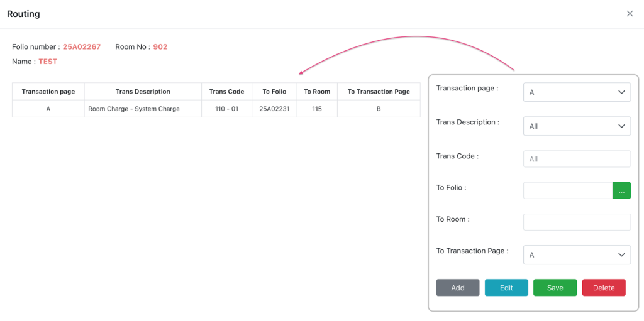Click the folio number 25A02267
This screenshot has height=321, width=644.
pos(82,47)
